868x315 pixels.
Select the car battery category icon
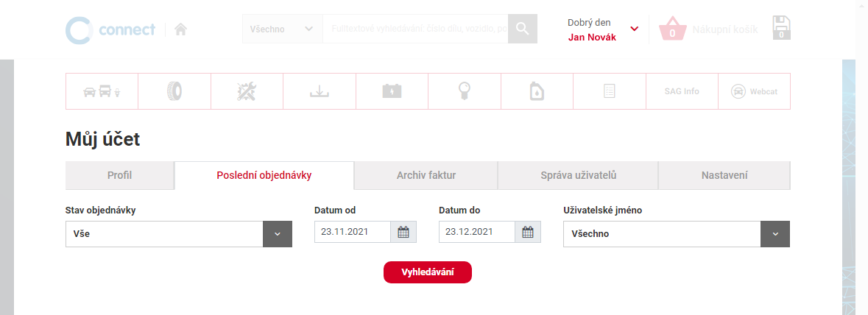point(392,91)
